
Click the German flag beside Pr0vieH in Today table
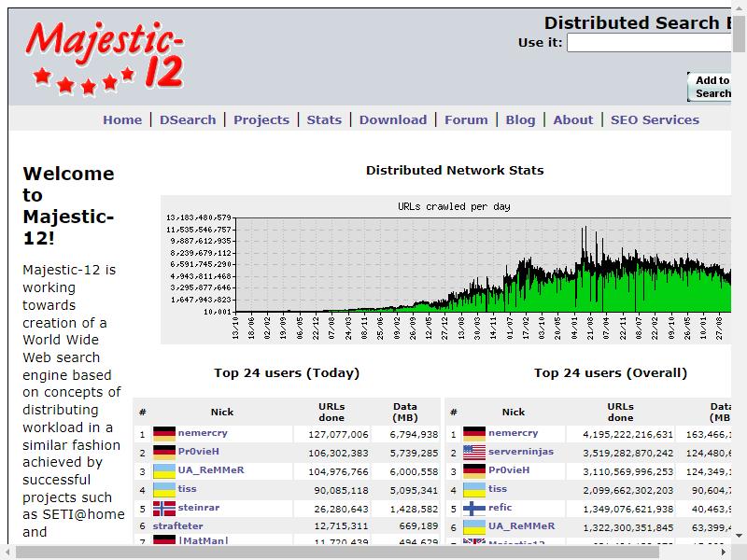tap(164, 453)
